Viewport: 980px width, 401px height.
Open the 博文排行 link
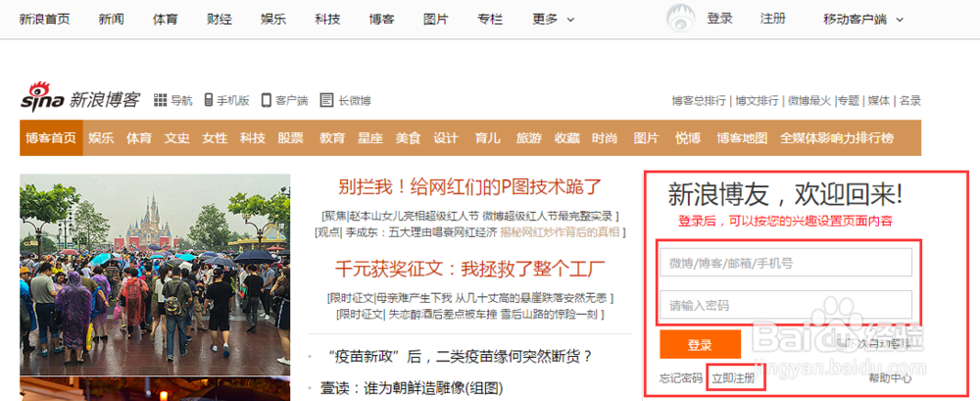757,100
